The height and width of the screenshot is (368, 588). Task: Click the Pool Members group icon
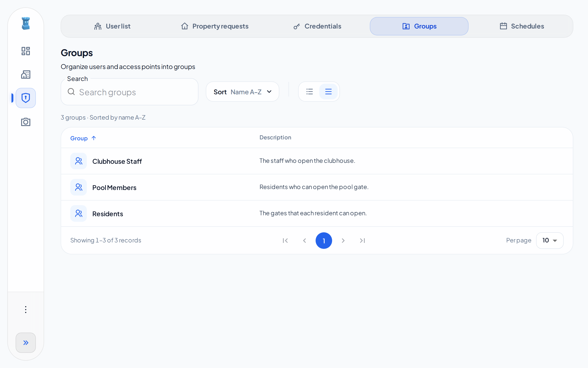[x=79, y=187]
